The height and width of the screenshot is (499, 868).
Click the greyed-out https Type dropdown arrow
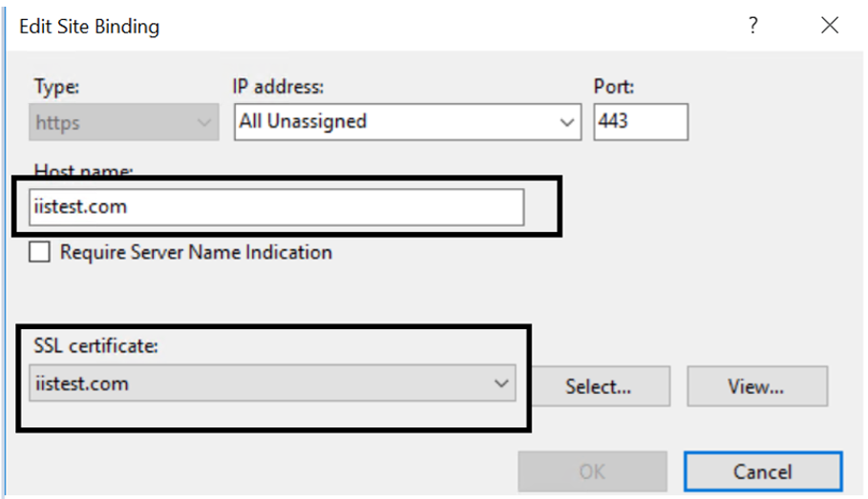[204, 122]
